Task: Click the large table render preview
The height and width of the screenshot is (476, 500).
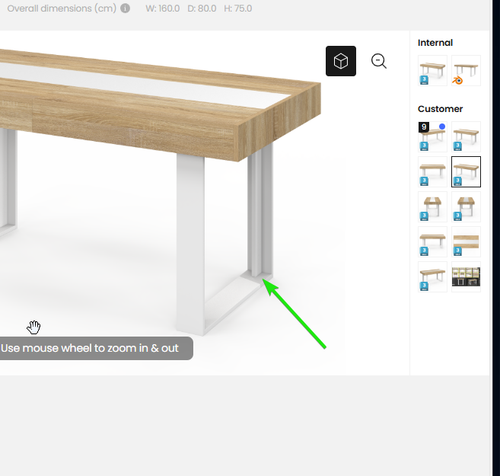Action: click(x=204, y=203)
